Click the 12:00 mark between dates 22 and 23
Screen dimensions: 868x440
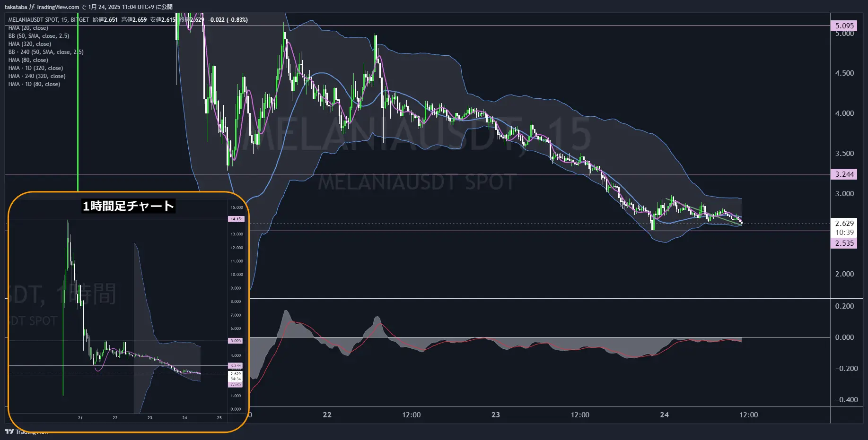tap(411, 415)
